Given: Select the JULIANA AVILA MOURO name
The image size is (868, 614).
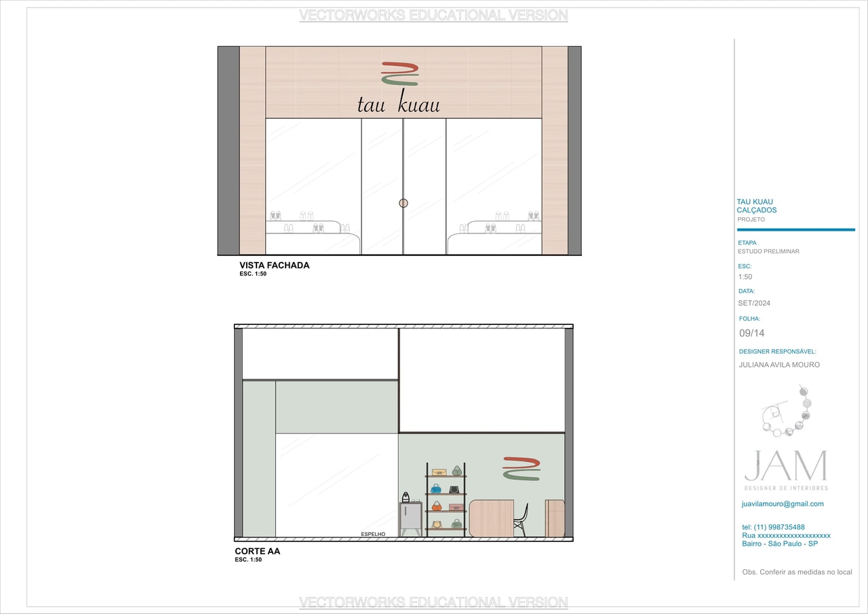Looking at the screenshot, I should point(779,365).
